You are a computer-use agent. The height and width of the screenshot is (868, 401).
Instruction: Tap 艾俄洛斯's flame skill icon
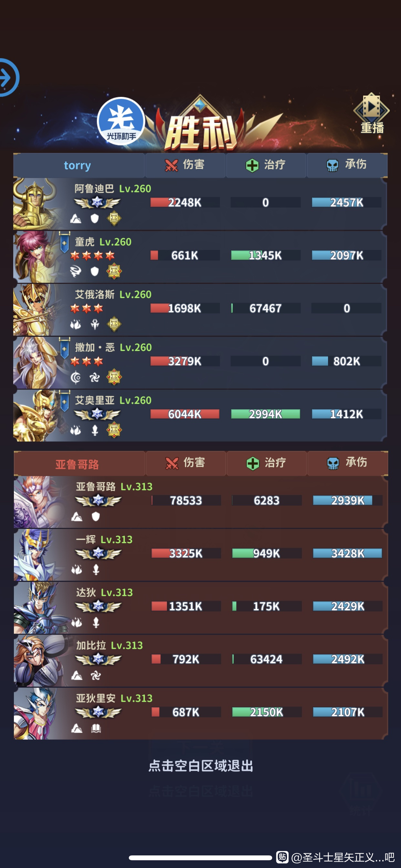[x=76, y=324]
